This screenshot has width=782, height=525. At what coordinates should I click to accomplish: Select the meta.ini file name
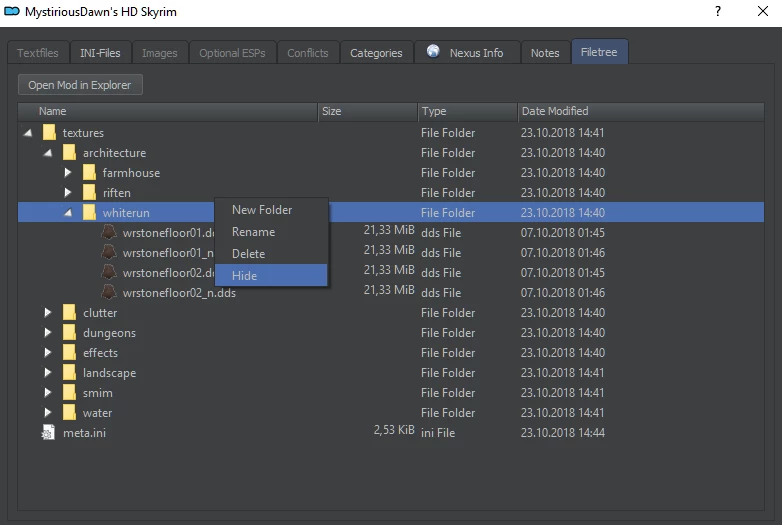click(x=84, y=433)
